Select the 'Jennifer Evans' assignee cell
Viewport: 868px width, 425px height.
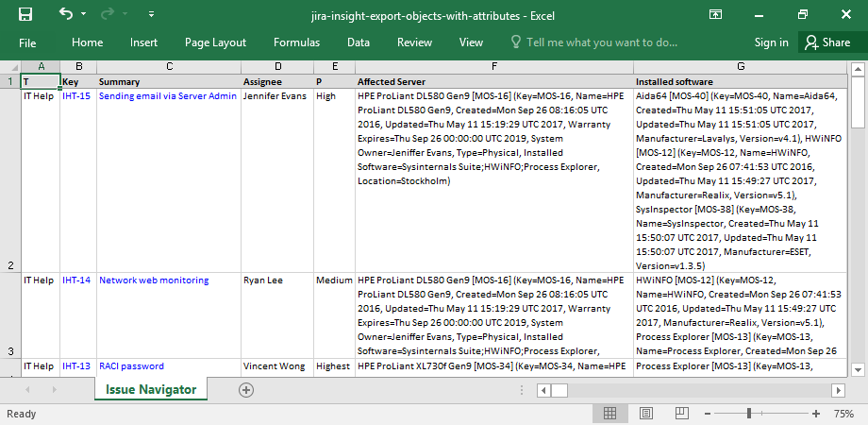coord(277,180)
